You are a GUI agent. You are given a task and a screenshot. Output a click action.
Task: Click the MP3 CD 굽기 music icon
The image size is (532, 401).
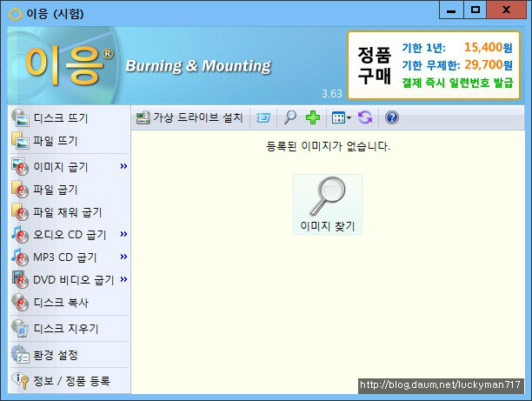point(20,257)
